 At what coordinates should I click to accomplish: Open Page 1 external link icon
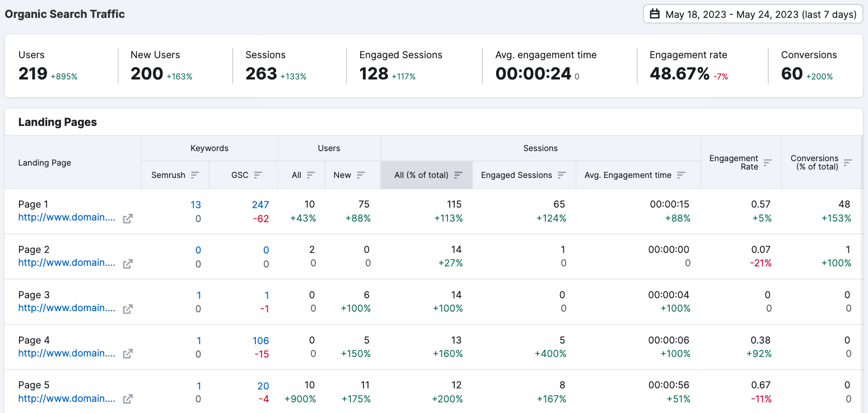click(x=128, y=218)
